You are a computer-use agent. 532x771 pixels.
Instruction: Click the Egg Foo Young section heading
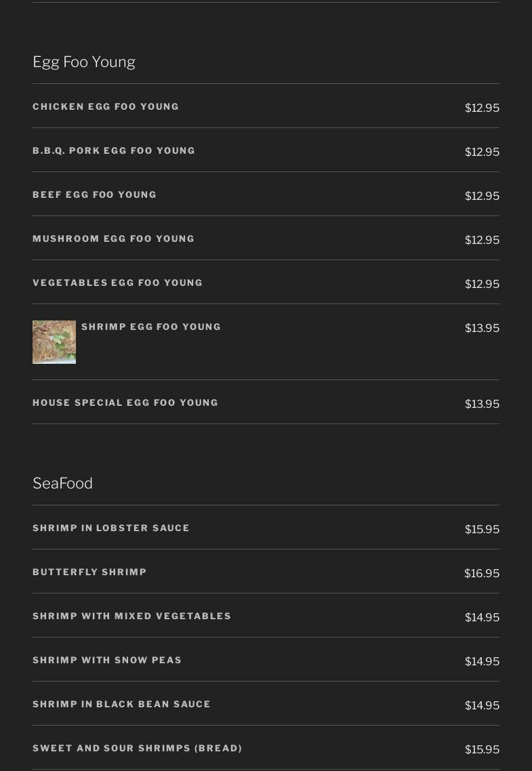[84, 62]
